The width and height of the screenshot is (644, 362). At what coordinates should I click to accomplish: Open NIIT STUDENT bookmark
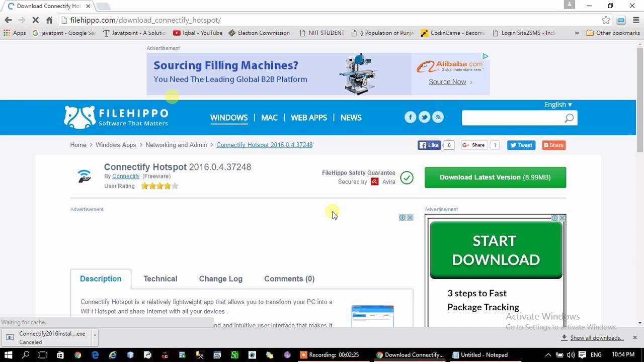(x=321, y=33)
